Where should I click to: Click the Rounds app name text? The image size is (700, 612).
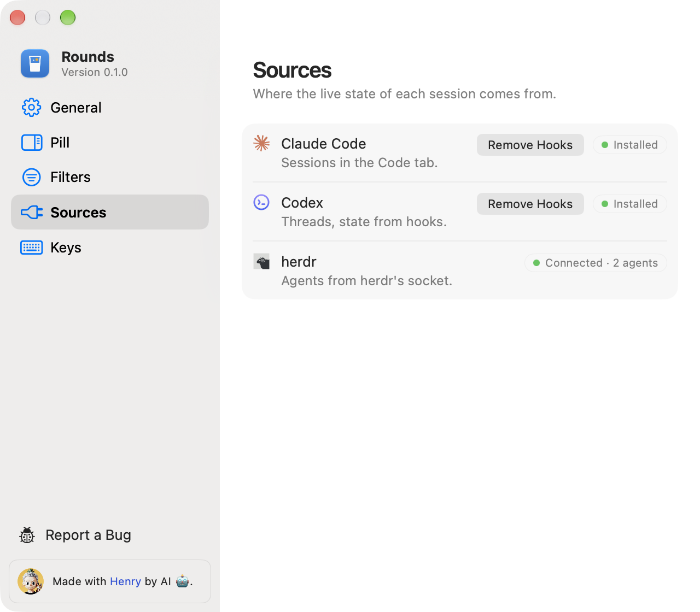[87, 57]
